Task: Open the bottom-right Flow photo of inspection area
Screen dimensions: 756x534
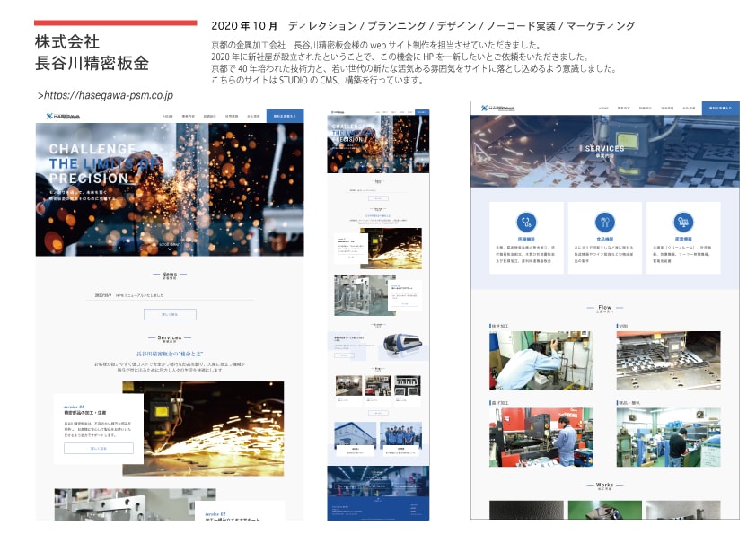Action: [x=668, y=437]
